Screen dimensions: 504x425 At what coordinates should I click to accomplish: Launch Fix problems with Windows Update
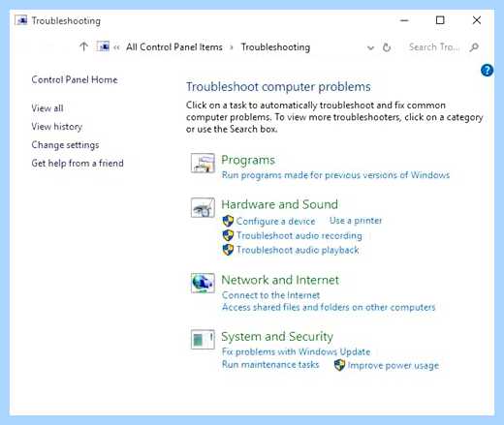[296, 351]
